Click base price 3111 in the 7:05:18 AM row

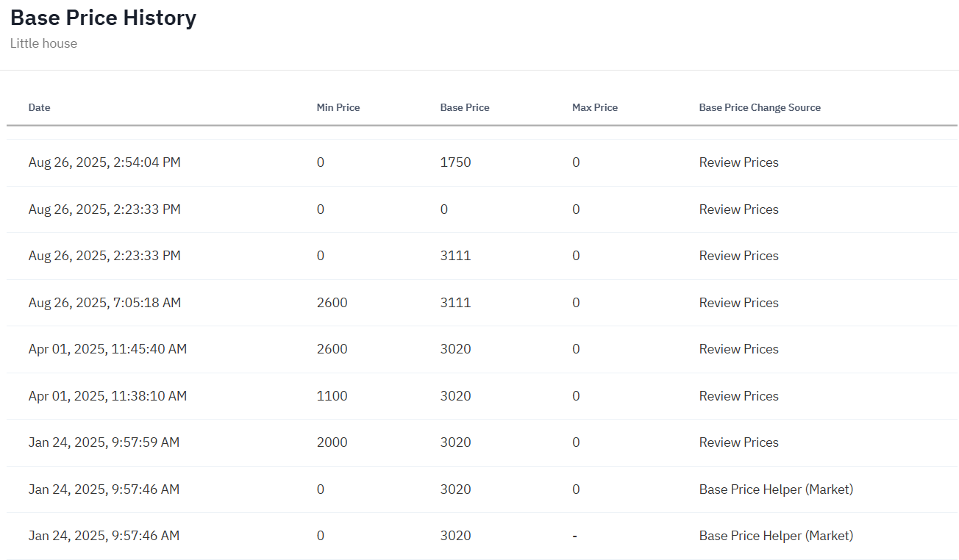pos(455,303)
